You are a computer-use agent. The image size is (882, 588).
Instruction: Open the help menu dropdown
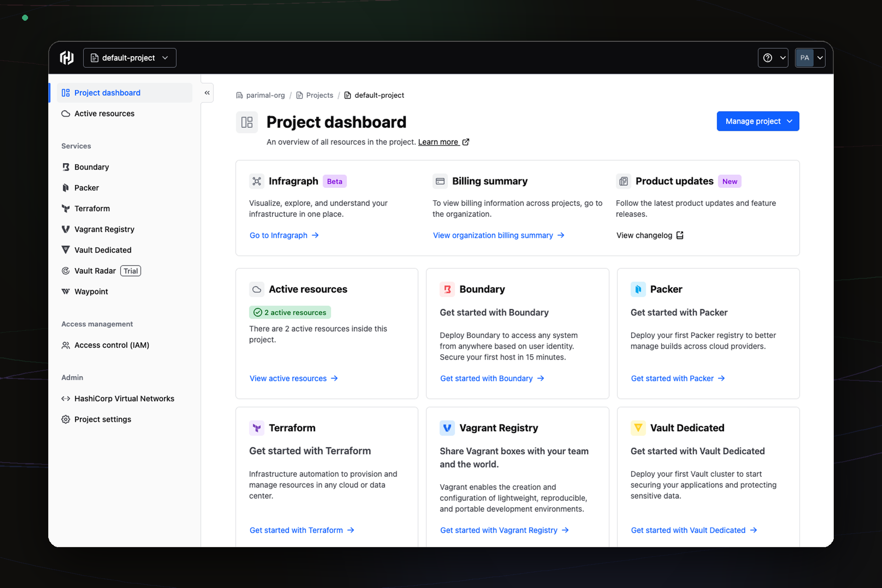click(x=773, y=58)
